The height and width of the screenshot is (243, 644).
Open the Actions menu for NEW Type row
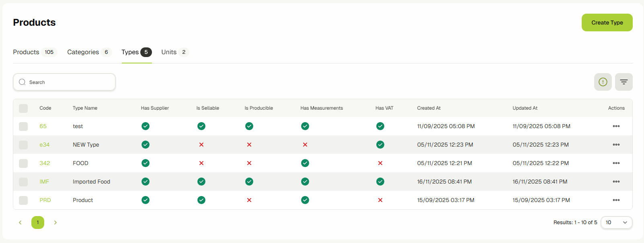click(616, 145)
